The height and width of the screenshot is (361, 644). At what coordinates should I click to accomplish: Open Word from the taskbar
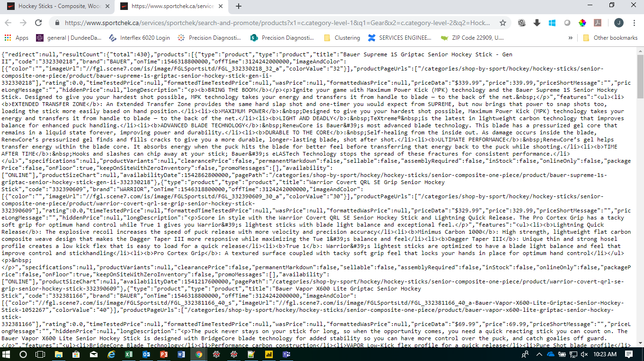(181, 354)
